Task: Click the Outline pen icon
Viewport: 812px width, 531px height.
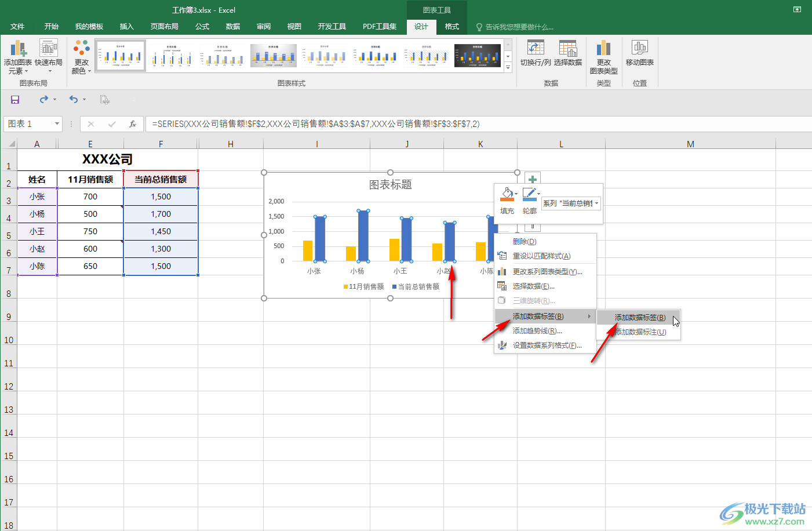Action: (x=529, y=194)
